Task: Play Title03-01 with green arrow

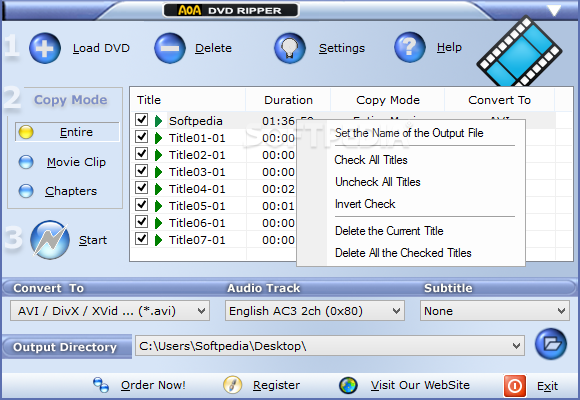Action: point(158,172)
